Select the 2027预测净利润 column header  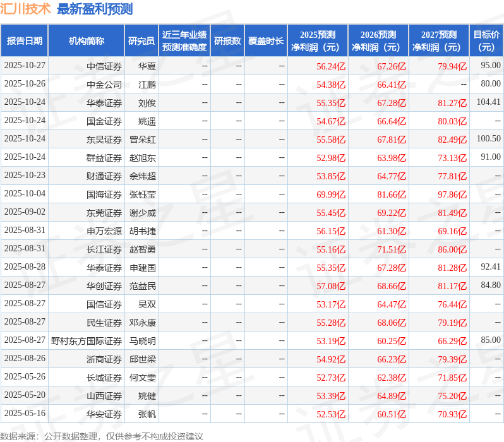coord(439,41)
